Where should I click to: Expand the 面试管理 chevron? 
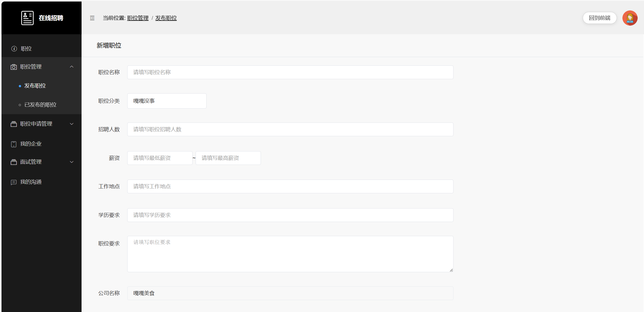pyautogui.click(x=72, y=162)
